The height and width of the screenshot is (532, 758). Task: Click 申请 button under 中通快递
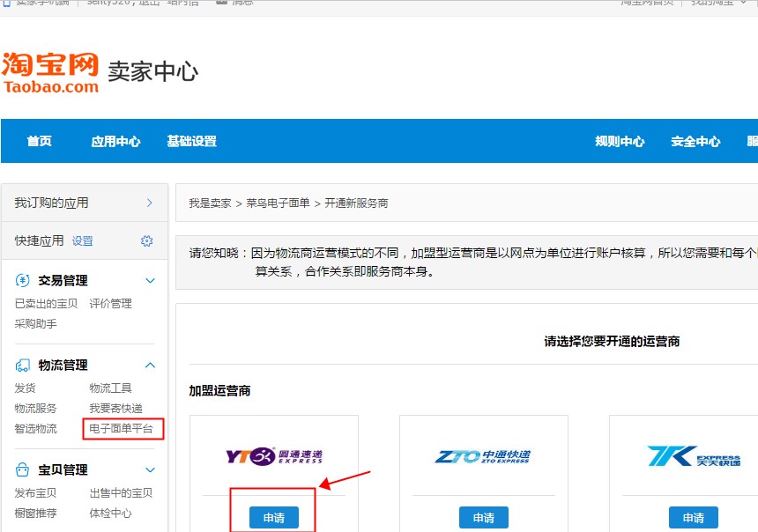[484, 518]
